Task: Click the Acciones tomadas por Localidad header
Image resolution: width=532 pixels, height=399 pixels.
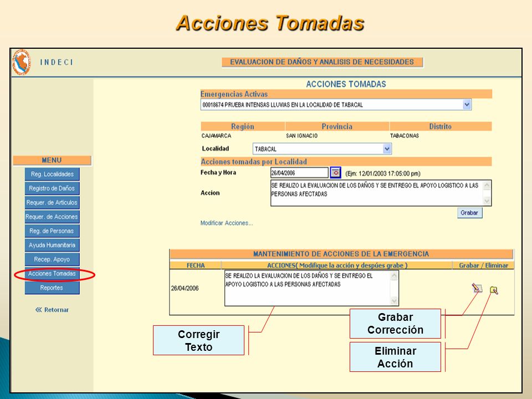Action: 346,161
